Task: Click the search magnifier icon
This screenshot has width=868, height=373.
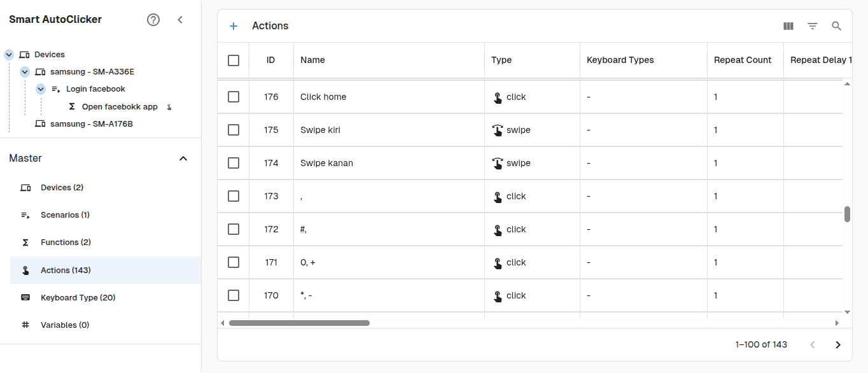Action: coord(837,26)
